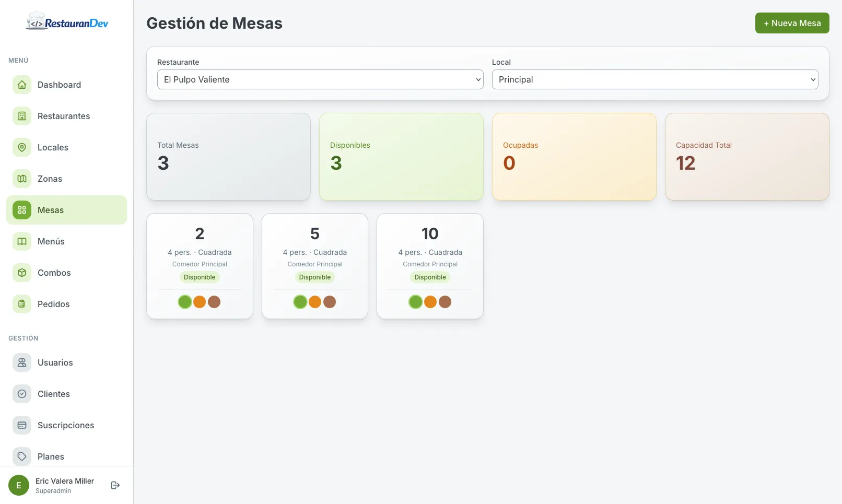Open Pedidos via the clipboard icon

pos(21,303)
